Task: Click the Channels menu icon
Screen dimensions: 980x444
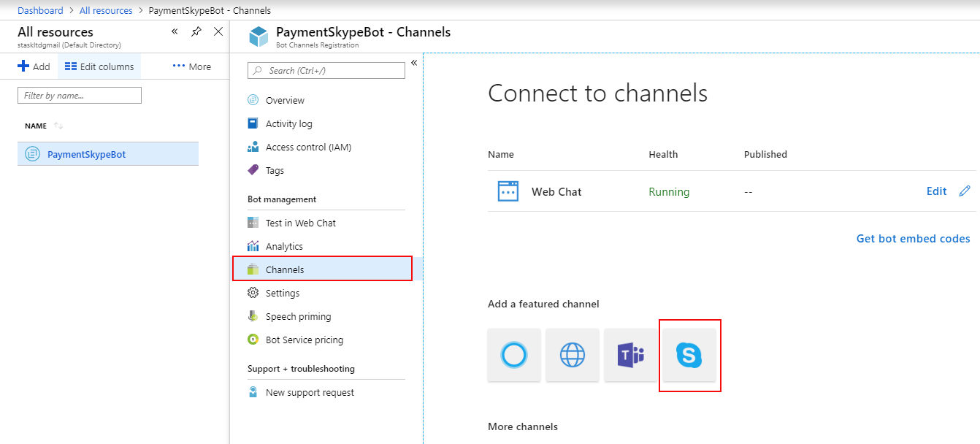Action: click(253, 269)
